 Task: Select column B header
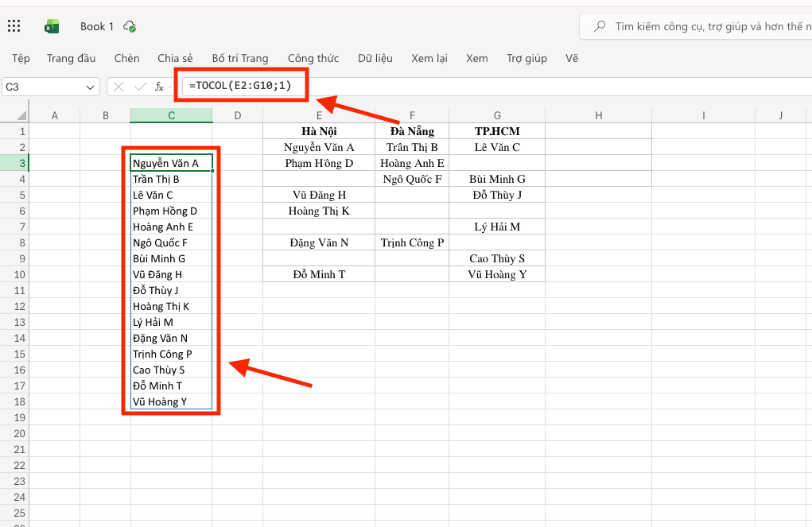point(106,115)
